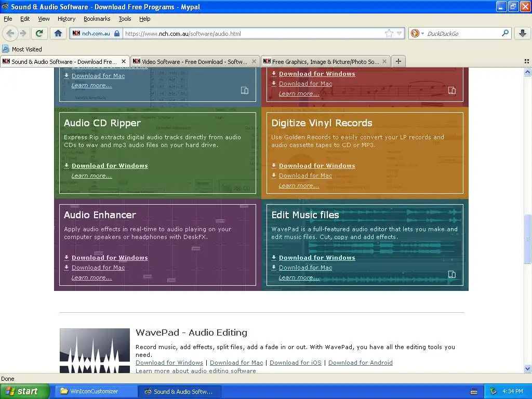Click the magnifier search icon

click(505, 33)
